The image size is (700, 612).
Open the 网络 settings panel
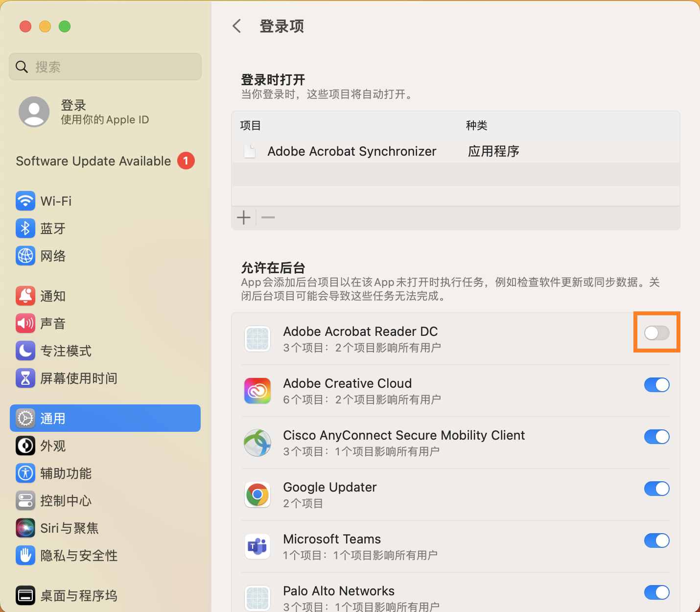(x=54, y=256)
